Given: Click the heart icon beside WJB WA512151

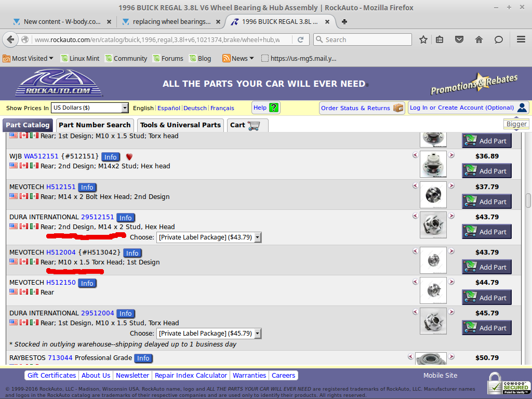Looking at the screenshot, I should [x=129, y=157].
